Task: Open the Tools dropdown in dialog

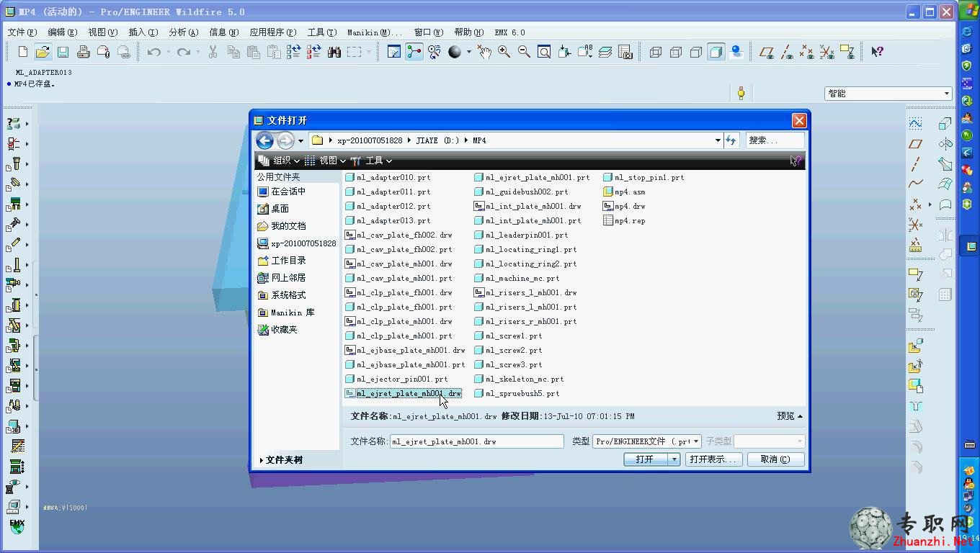Action: pos(372,161)
